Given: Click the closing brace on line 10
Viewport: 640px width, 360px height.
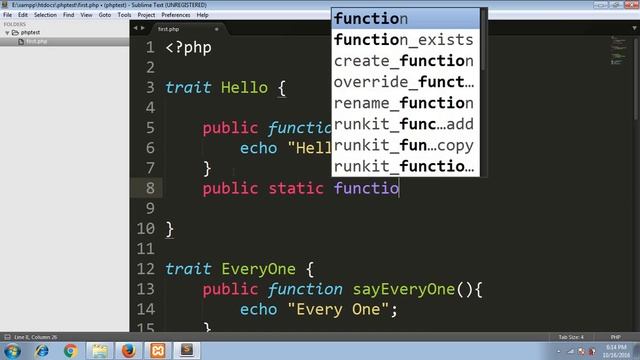Looking at the screenshot, I should coord(170,229).
